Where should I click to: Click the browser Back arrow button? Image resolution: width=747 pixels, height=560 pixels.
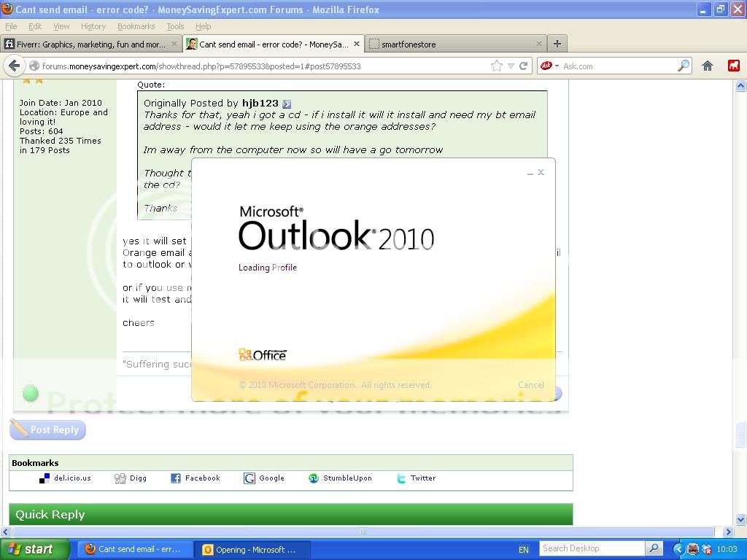[x=14, y=66]
